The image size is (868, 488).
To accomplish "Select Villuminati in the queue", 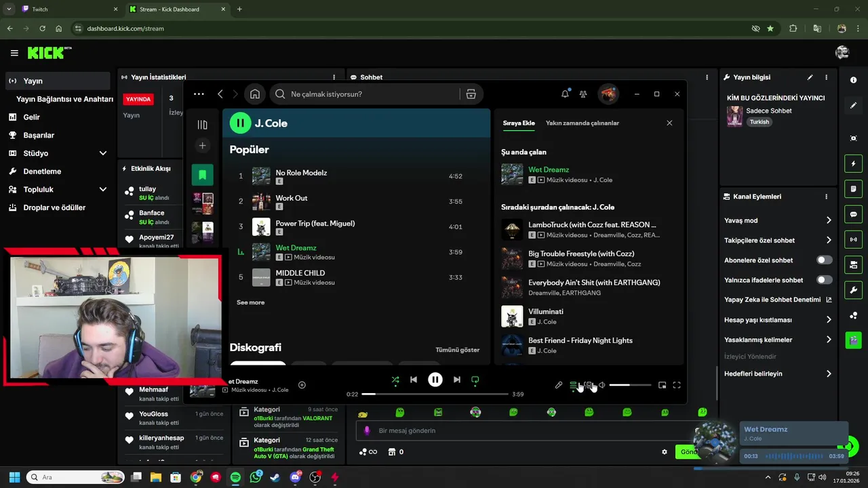I will tap(589, 317).
